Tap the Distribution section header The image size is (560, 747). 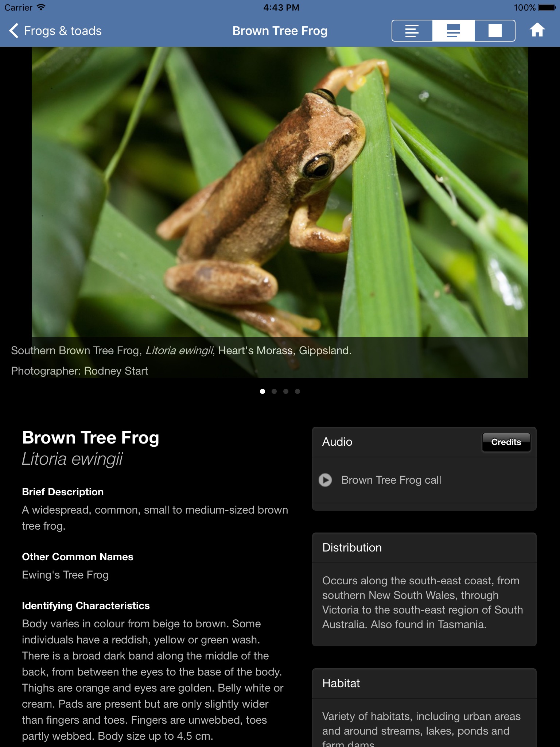click(352, 547)
